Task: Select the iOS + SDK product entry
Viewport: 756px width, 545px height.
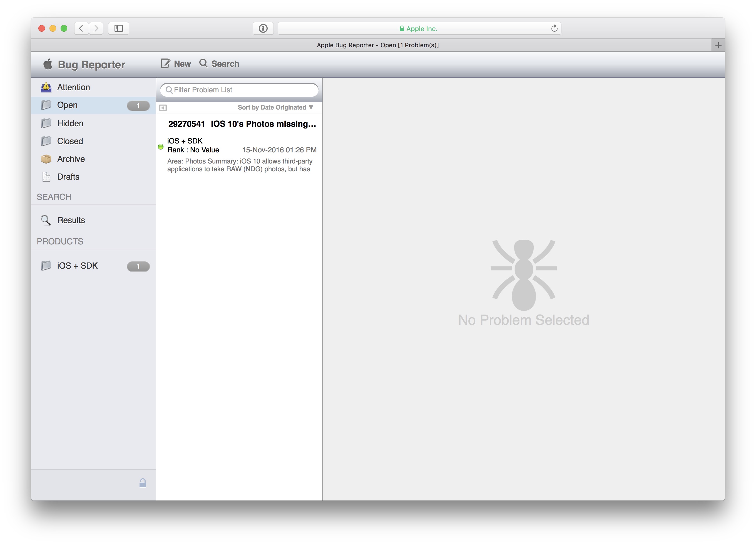Action: click(77, 266)
